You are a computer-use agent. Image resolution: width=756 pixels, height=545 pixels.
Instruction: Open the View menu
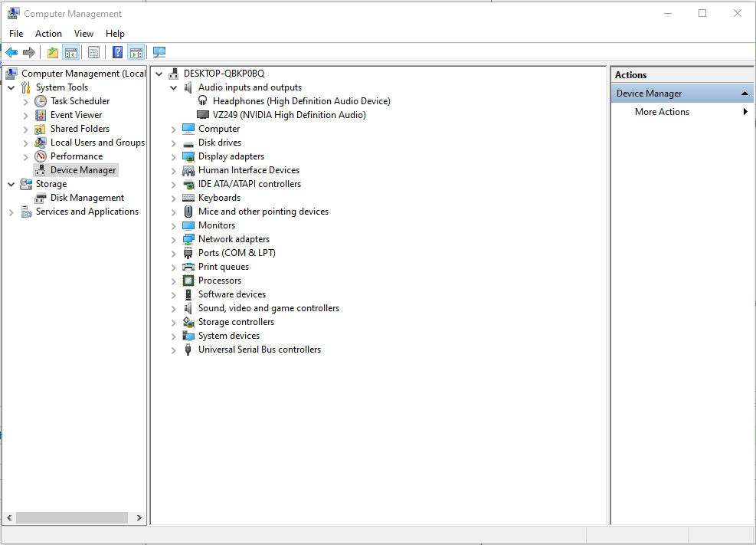pyautogui.click(x=83, y=34)
